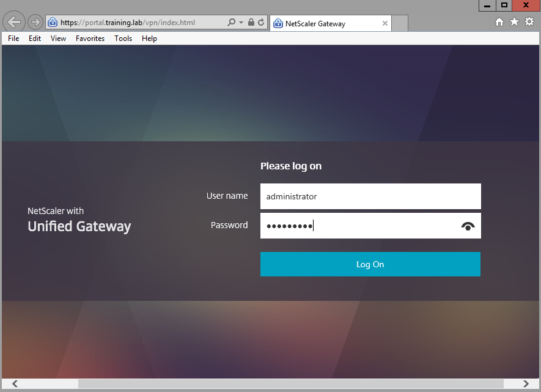Click the horizontal scrollbar left arrow

point(15,383)
